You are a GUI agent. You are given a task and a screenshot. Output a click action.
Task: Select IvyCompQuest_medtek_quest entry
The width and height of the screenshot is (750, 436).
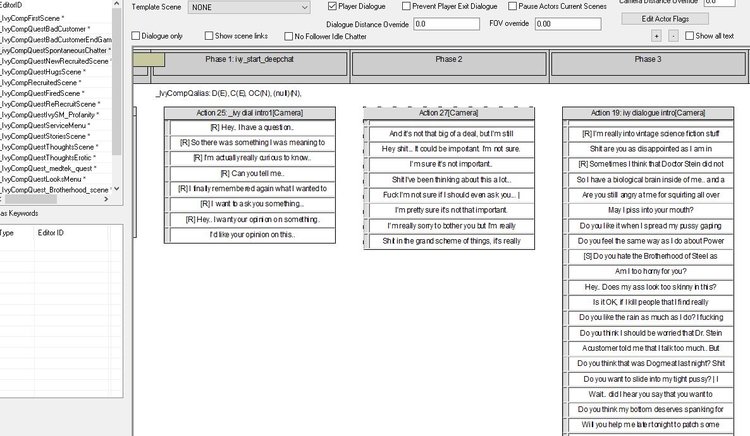[48, 168]
